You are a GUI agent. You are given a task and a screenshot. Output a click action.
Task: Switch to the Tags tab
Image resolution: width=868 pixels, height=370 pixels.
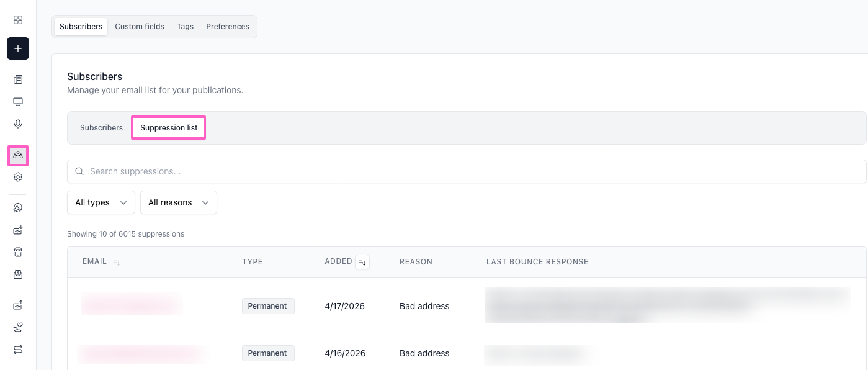(x=185, y=27)
